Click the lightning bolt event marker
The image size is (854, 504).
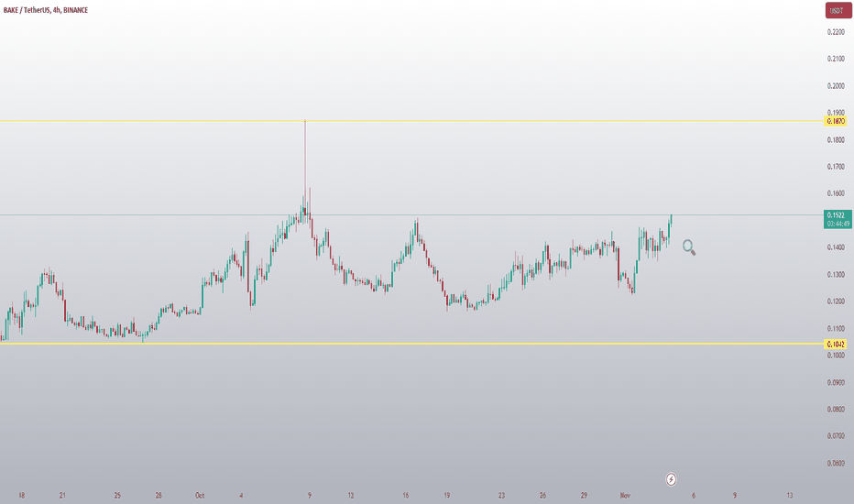[x=671, y=479]
